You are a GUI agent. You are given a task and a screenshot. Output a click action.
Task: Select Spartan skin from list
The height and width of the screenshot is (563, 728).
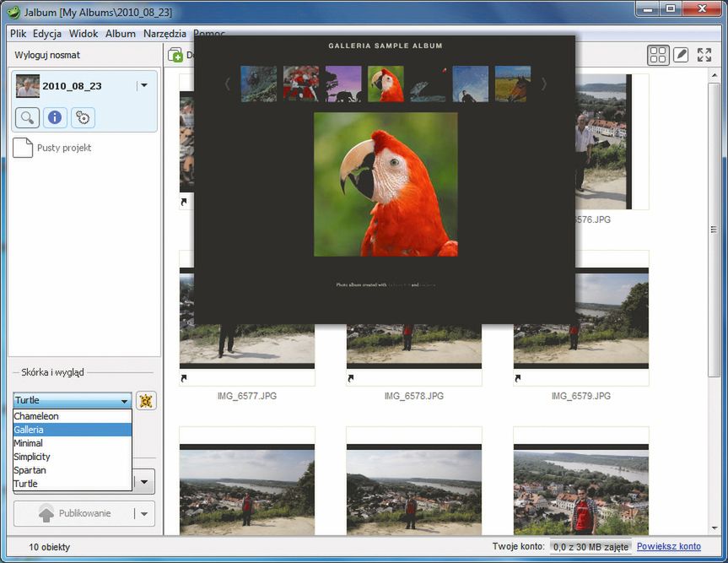coord(73,470)
